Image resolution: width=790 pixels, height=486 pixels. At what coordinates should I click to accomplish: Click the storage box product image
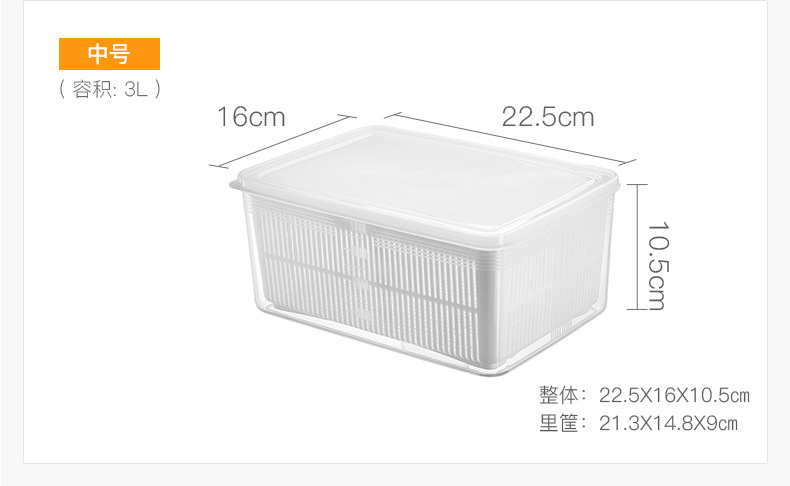point(424,250)
